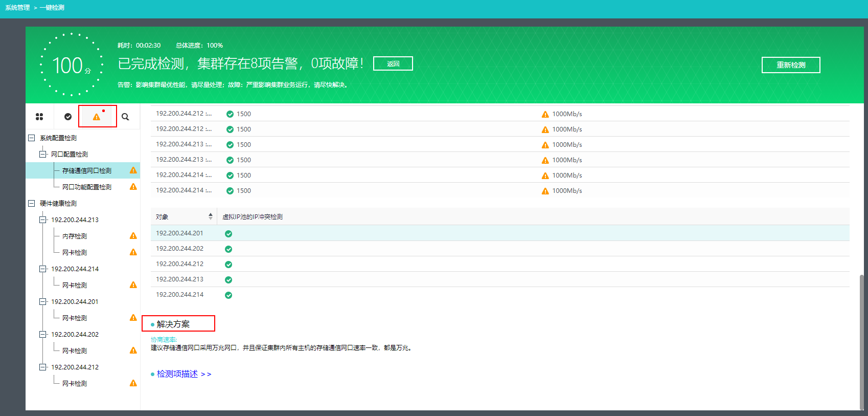Viewport: 868px width, 416px height.
Task: Click warning icon next to 内存检测
Action: pyautogui.click(x=133, y=236)
